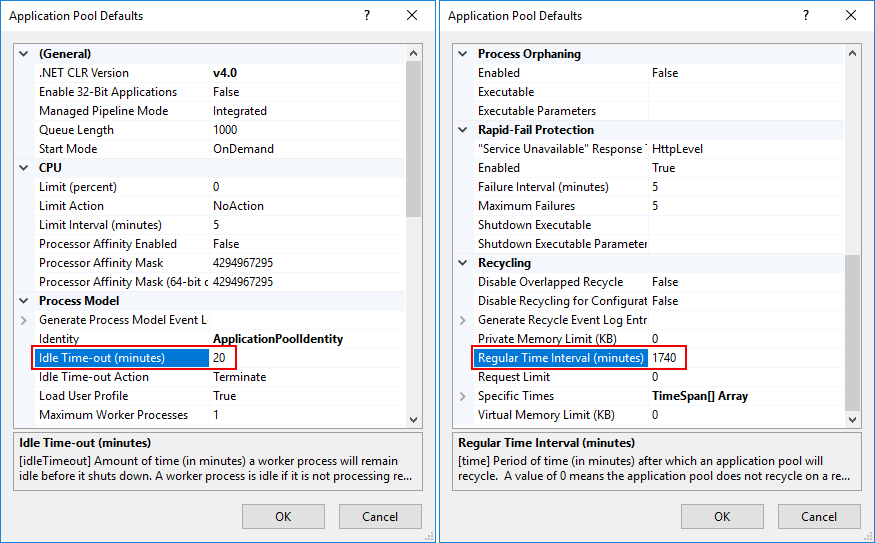Expand the Specific Times property
Viewport: 875px width, 543px height.
pos(463,396)
